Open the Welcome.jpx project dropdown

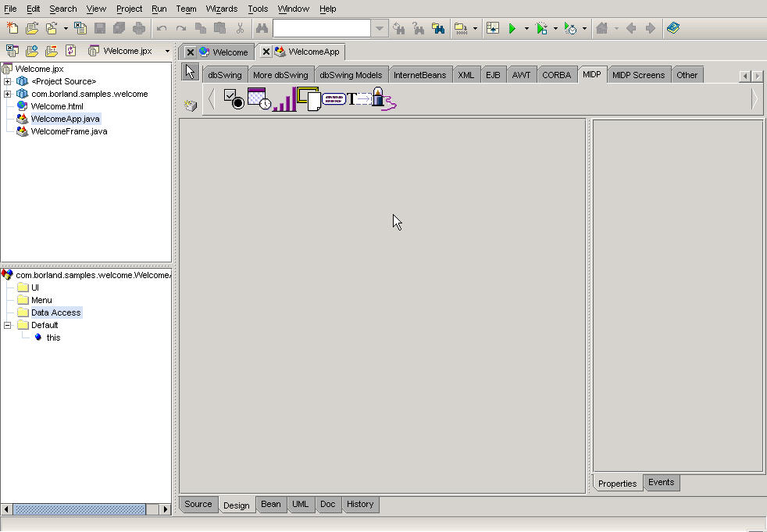[x=167, y=52]
